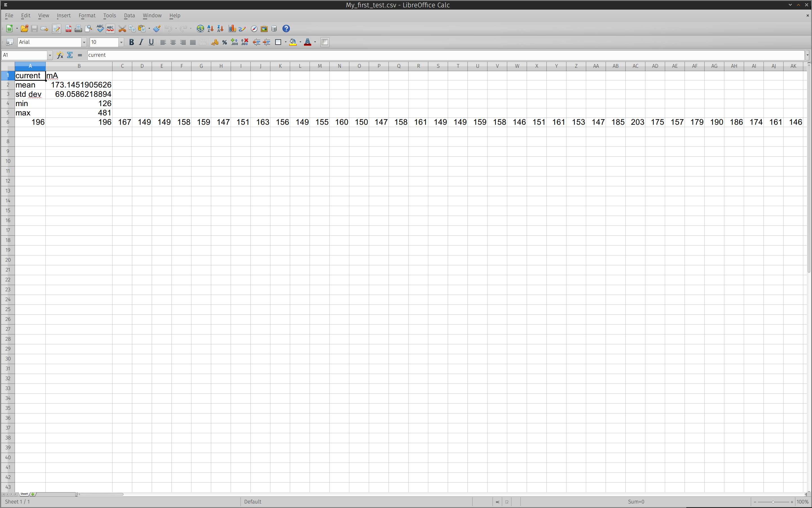Print the document directly
Screen dimensions: 812x508
coord(78,29)
